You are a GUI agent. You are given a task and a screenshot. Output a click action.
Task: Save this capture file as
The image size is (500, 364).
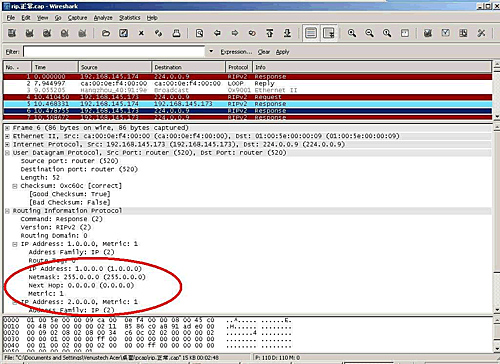(x=124, y=33)
